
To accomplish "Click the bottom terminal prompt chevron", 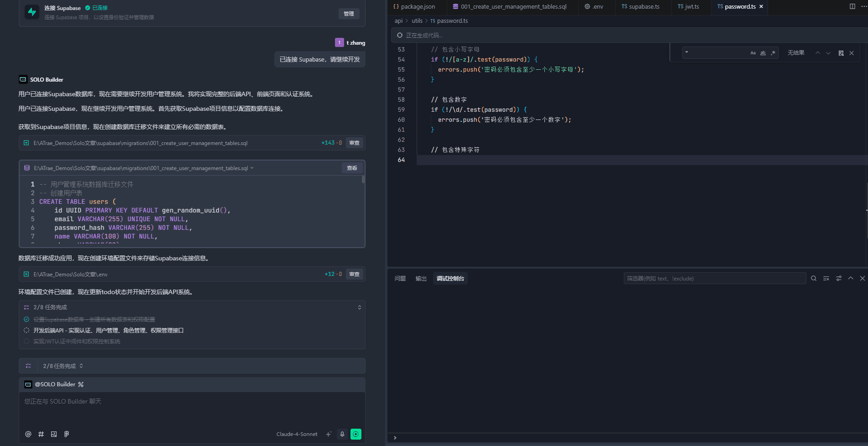I will (x=395, y=438).
